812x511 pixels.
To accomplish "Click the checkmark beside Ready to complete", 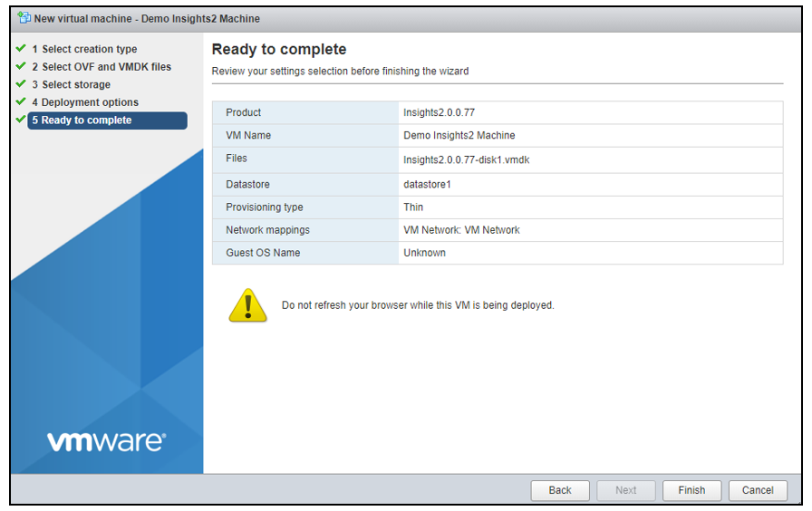I will pyautogui.click(x=21, y=119).
